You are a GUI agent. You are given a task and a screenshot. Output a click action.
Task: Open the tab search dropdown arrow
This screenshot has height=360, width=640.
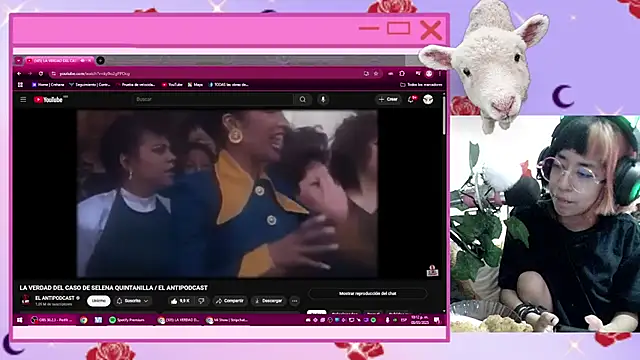[18, 60]
